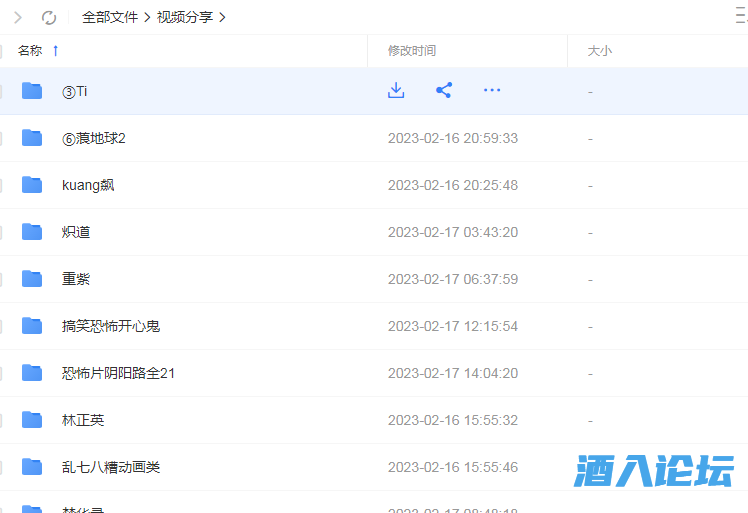This screenshot has width=748, height=513.
Task: Click the folder icon for 林正英
Action: coord(32,420)
